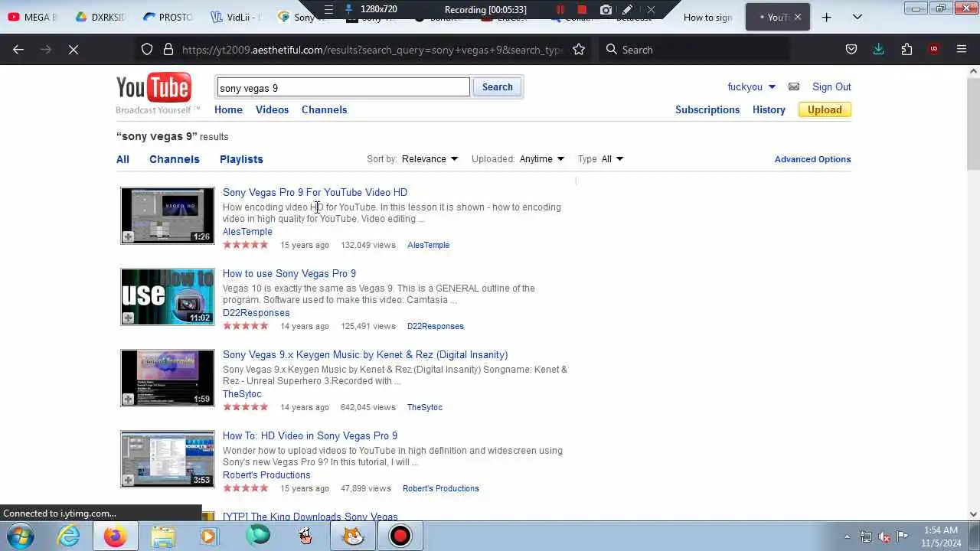Open the Home navigation link
The height and width of the screenshot is (551, 980).
(x=228, y=109)
